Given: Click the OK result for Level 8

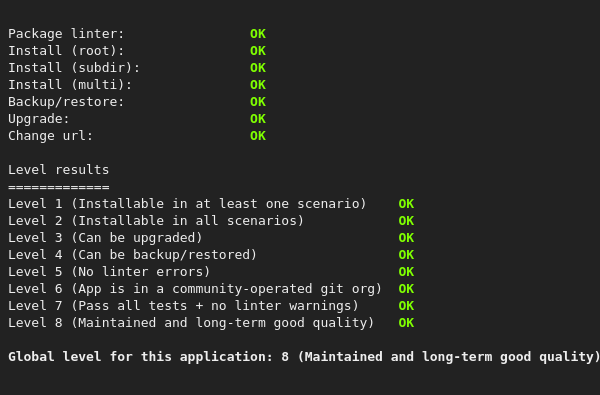Looking at the screenshot, I should [x=406, y=323].
